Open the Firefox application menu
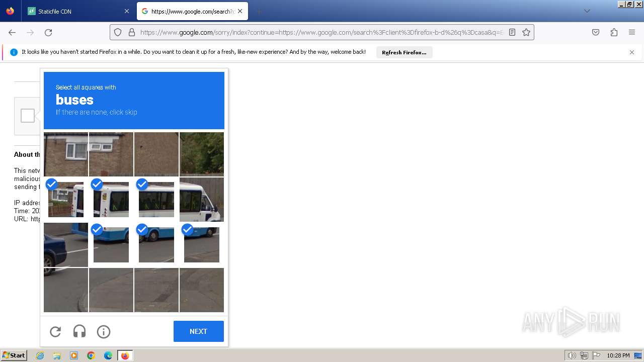The height and width of the screenshot is (362, 644). pos(632,32)
